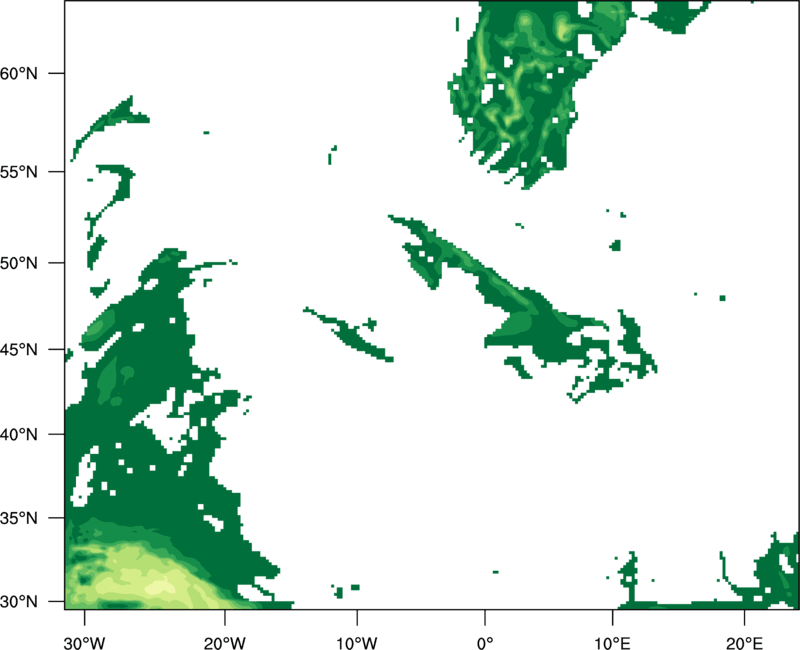Click the 20°E longitude label
Screen dimensions: 800x650
tap(744, 643)
